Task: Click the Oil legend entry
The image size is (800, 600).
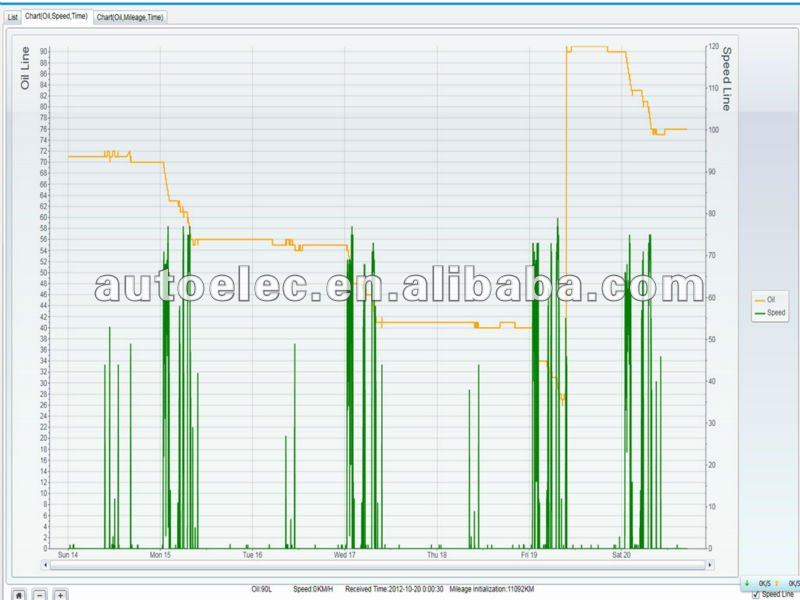Action: (x=765, y=299)
